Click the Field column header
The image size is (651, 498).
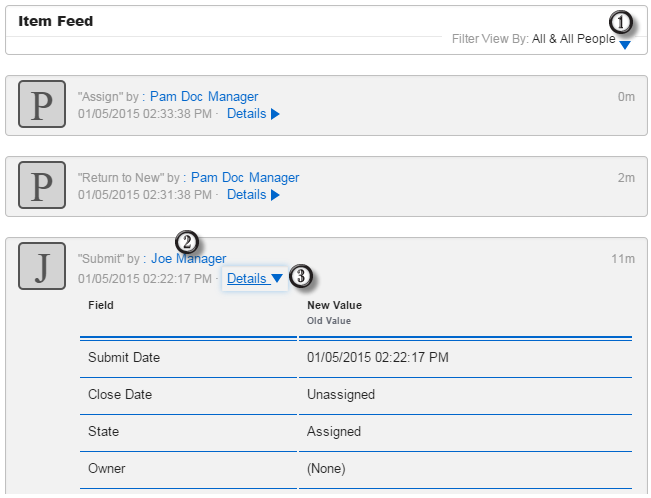(x=101, y=305)
